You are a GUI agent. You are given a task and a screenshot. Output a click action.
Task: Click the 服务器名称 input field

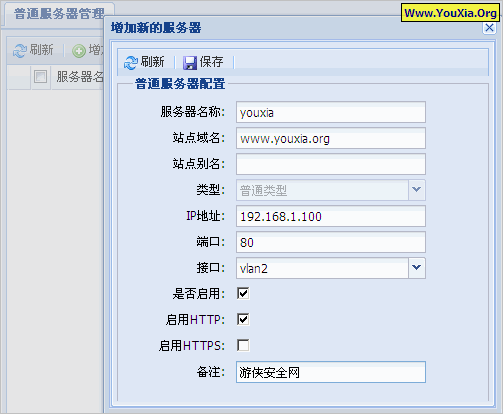pyautogui.click(x=331, y=112)
